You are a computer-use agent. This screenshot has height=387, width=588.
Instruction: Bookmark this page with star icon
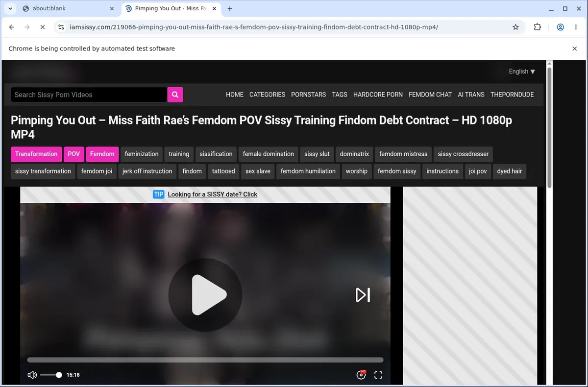click(x=515, y=27)
